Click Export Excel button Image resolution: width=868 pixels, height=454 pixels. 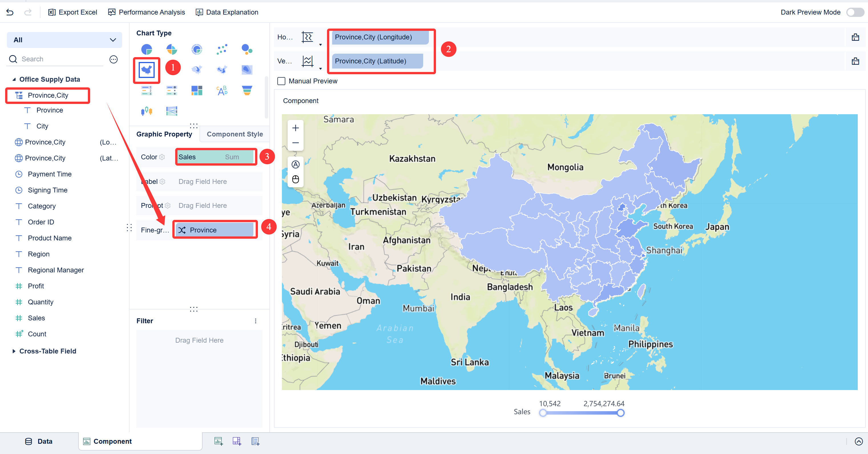[72, 12]
